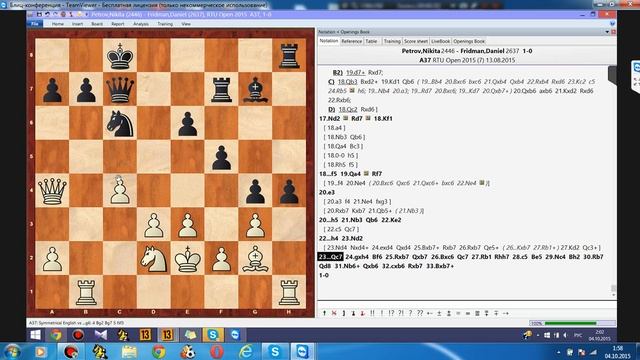Click the black queen on c7
Image resolution: width=640 pixels, height=360 pixels.
pyautogui.click(x=120, y=89)
